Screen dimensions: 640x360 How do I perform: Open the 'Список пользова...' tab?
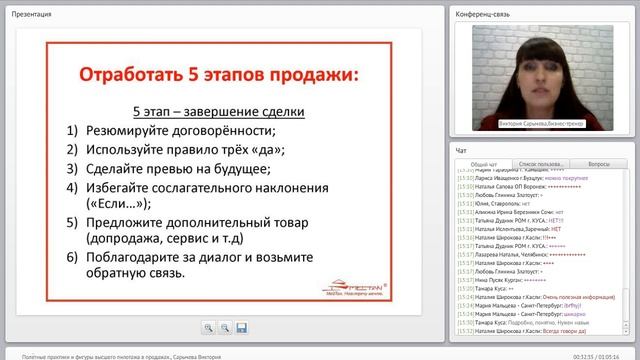click(541, 164)
